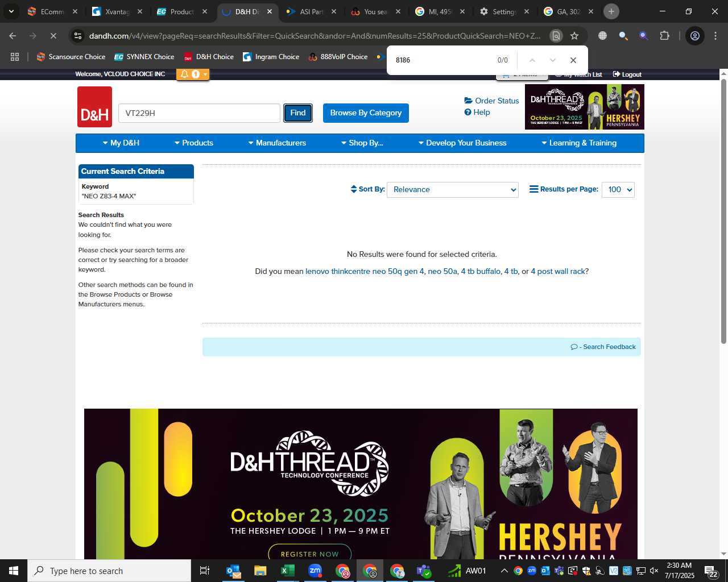Open the notification bell dropdown arrow
Viewport: 728px width, 582px height.
pos(205,74)
